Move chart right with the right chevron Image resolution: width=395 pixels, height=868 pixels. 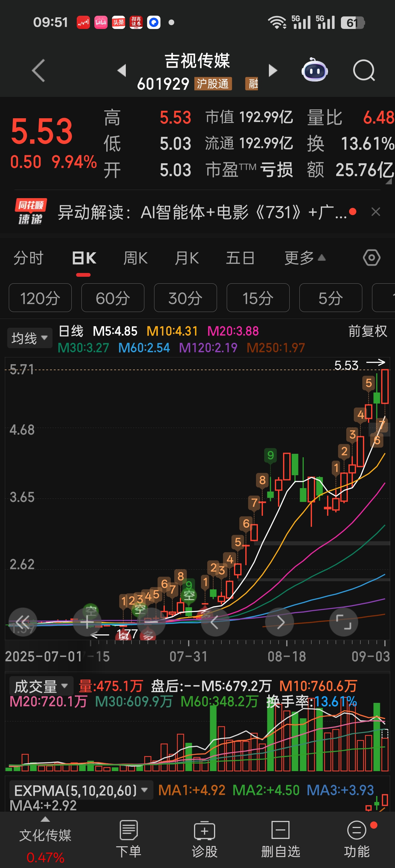[x=280, y=622]
